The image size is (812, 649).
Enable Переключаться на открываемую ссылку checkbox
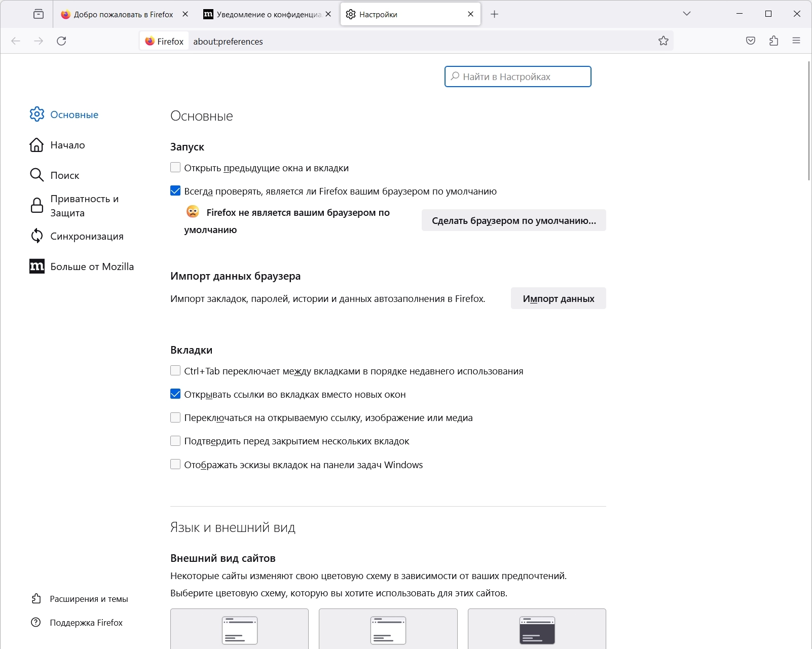click(x=175, y=417)
